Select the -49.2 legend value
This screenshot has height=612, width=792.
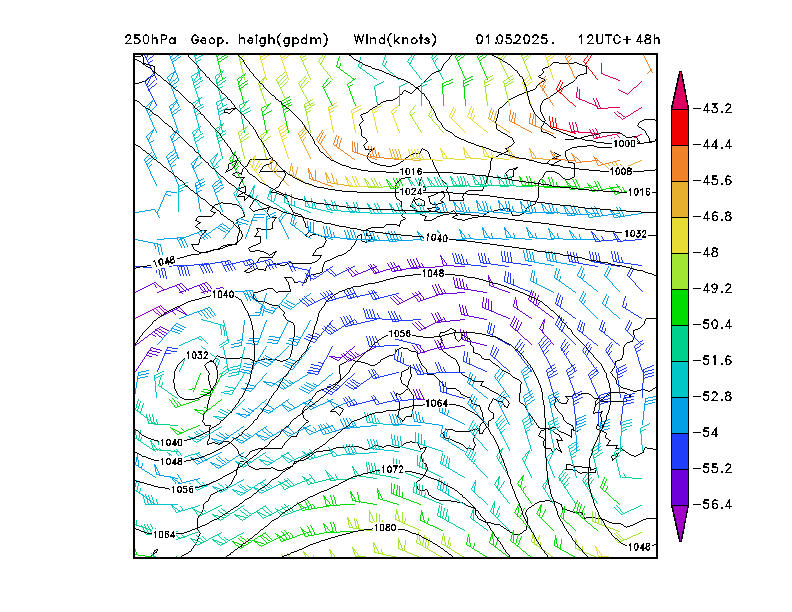pos(713,288)
